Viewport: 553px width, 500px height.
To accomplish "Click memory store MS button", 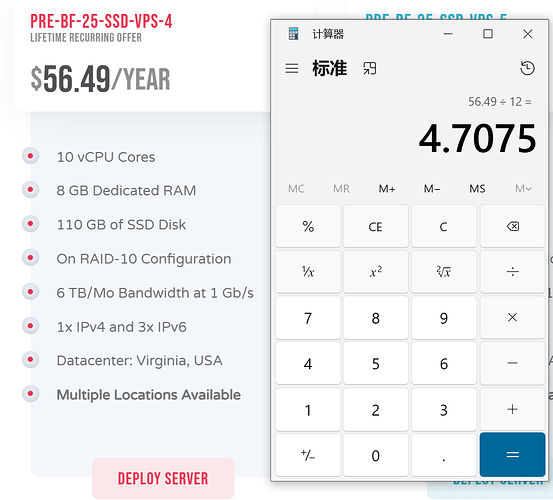I will tap(477, 189).
